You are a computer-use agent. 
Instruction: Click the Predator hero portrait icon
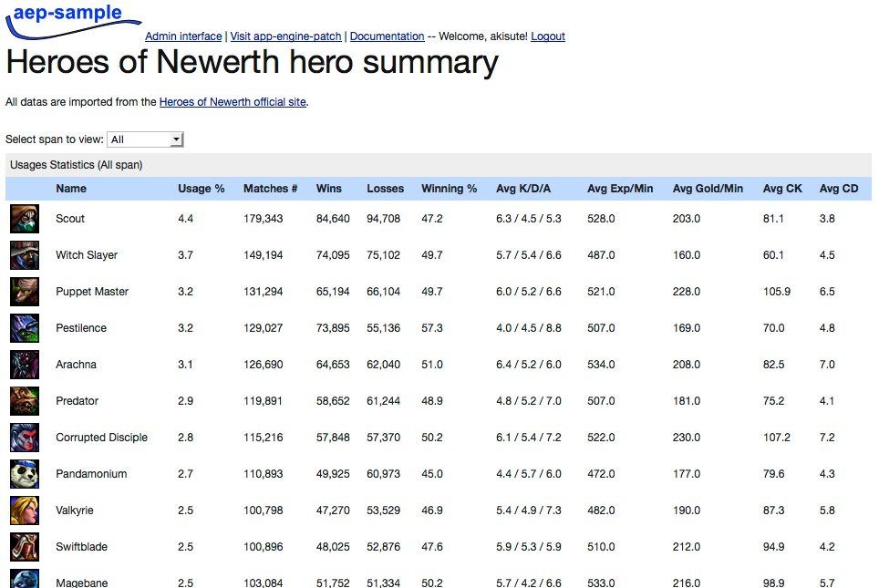coord(25,401)
